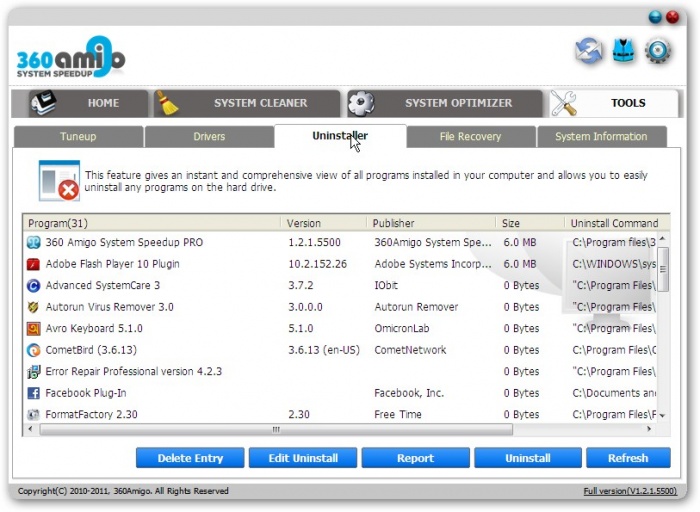Click the Avro Keyboard icon
The width and height of the screenshot is (700, 512).
point(33,329)
